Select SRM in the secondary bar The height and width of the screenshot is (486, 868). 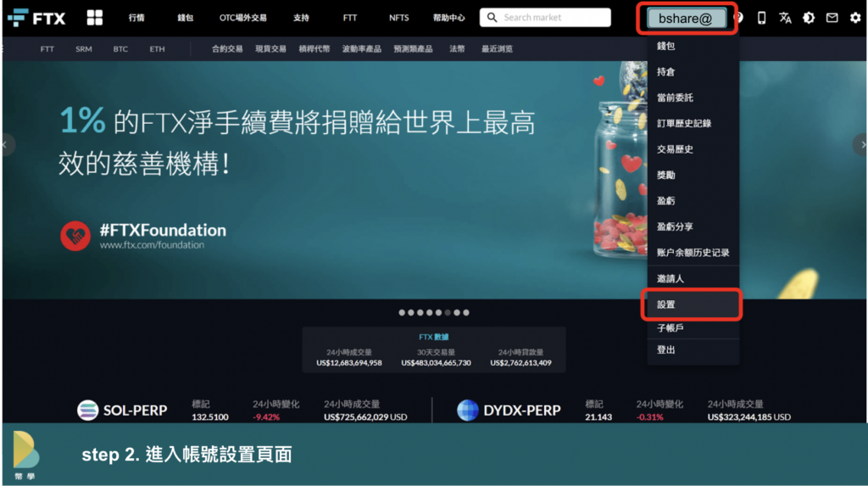(84, 48)
